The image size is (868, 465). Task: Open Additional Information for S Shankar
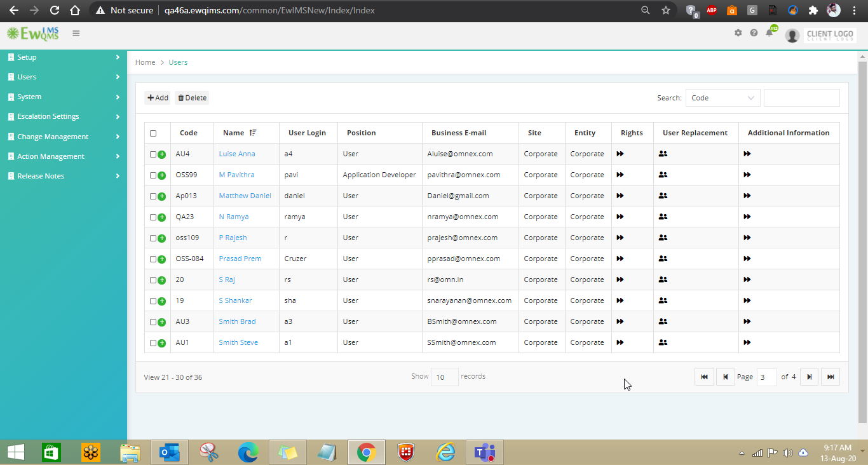[747, 300]
